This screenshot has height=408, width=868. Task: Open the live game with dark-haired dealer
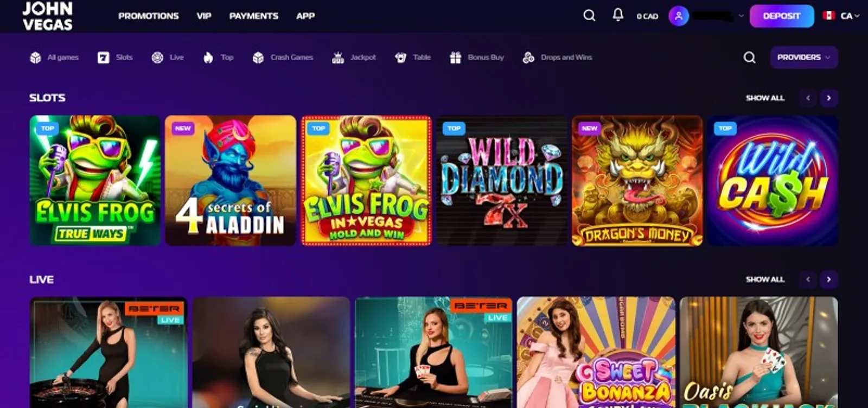tap(271, 352)
